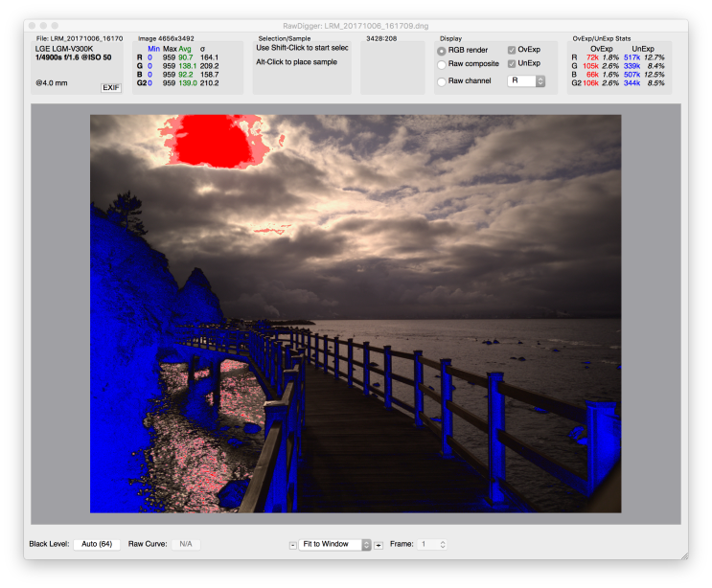Click the R channel sigma value 164.1

(x=209, y=57)
